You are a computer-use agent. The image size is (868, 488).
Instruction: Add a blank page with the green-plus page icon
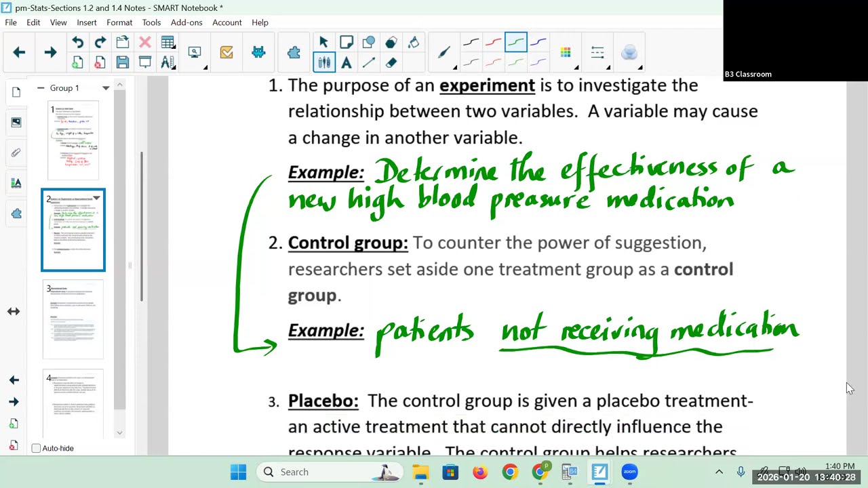(x=77, y=63)
